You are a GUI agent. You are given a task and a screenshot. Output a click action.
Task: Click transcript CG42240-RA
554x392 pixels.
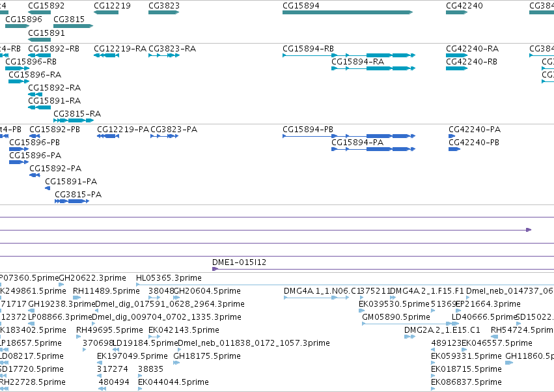point(473,48)
